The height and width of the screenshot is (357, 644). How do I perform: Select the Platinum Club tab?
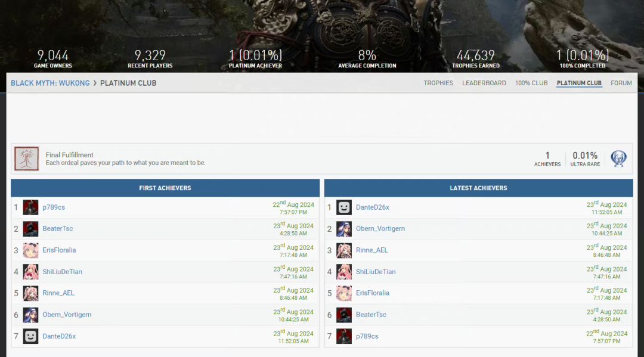(x=579, y=83)
